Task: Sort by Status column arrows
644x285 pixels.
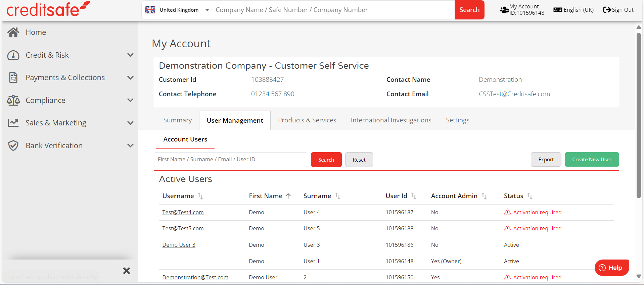Action: tap(530, 196)
